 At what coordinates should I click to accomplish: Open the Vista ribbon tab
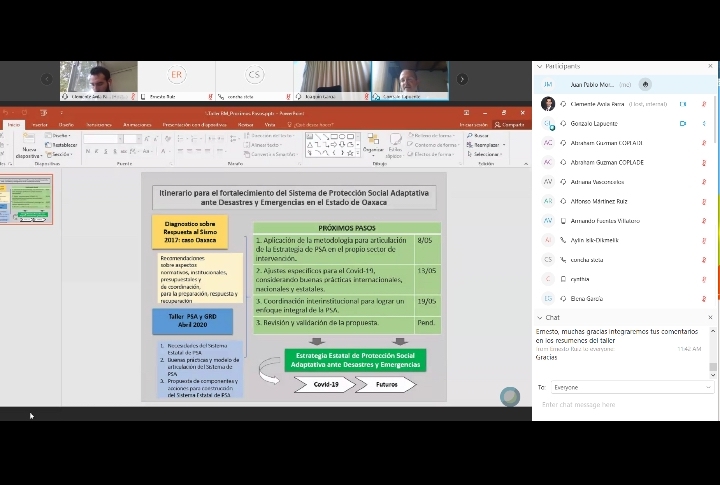coord(270,125)
